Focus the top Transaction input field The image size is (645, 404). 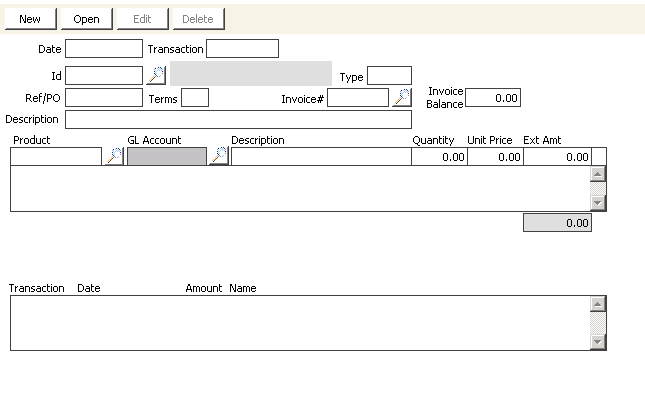(242, 49)
